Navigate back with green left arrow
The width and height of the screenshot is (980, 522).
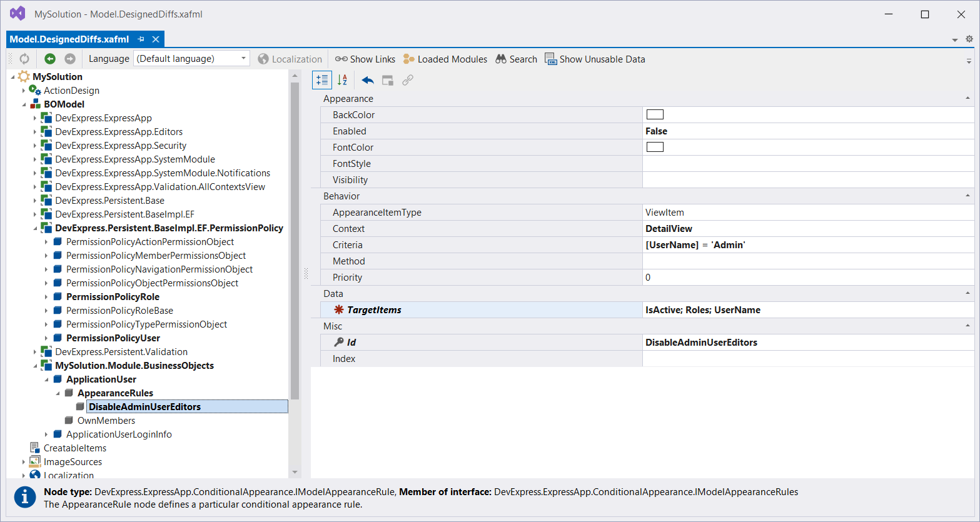pos(50,59)
